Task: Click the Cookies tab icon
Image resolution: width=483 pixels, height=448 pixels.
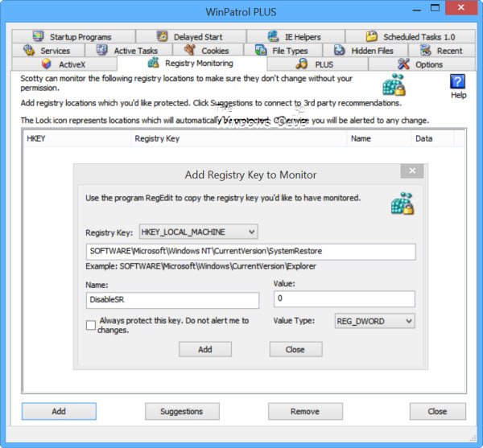Action: pyautogui.click(x=189, y=50)
